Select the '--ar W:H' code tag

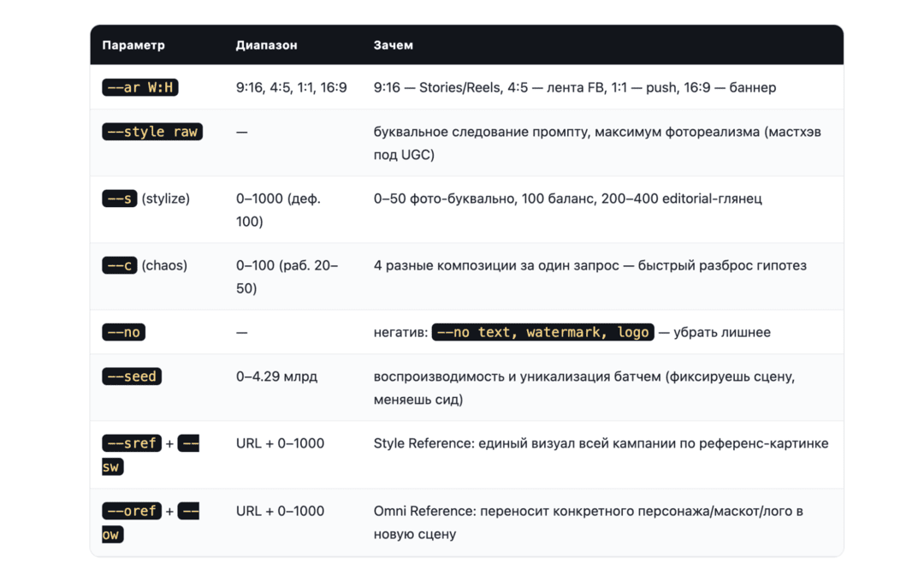140,87
